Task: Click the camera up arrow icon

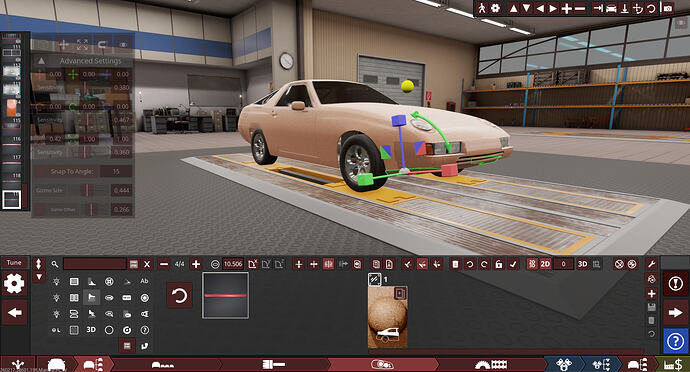Action: click(513, 8)
